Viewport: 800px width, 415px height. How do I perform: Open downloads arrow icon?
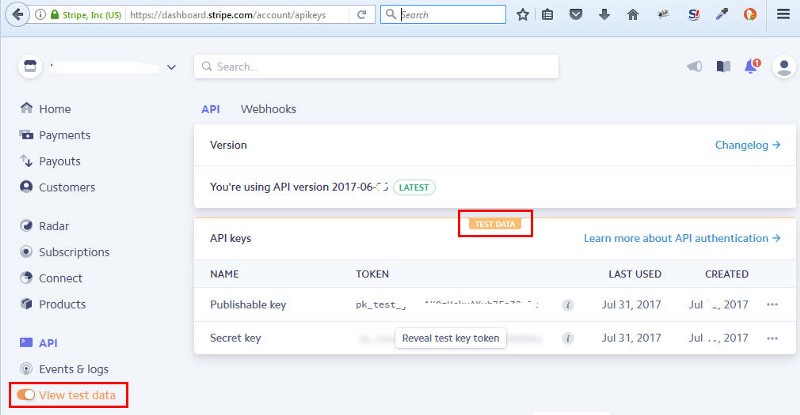(604, 15)
